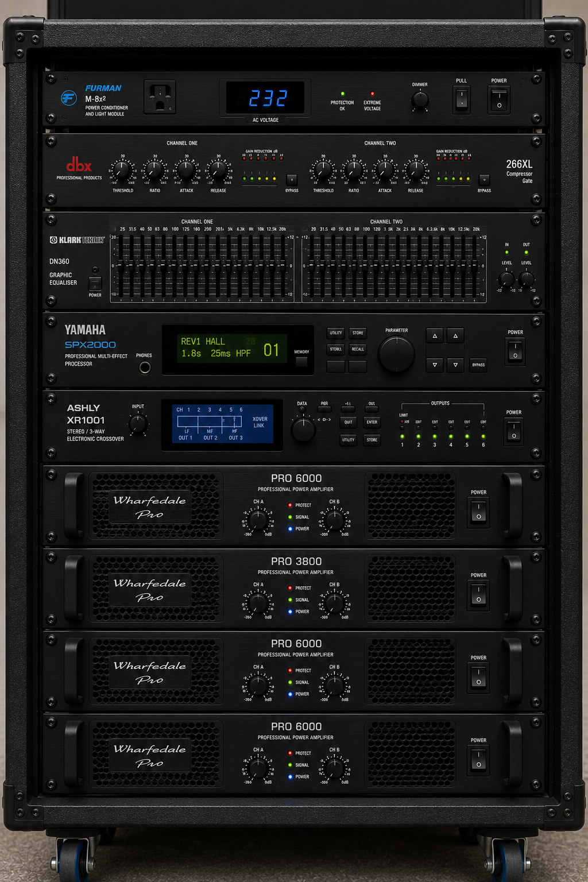Adjust CH B knob on bottom PRO 6000 amplifier
The width and height of the screenshot is (588, 882).
(x=334, y=768)
